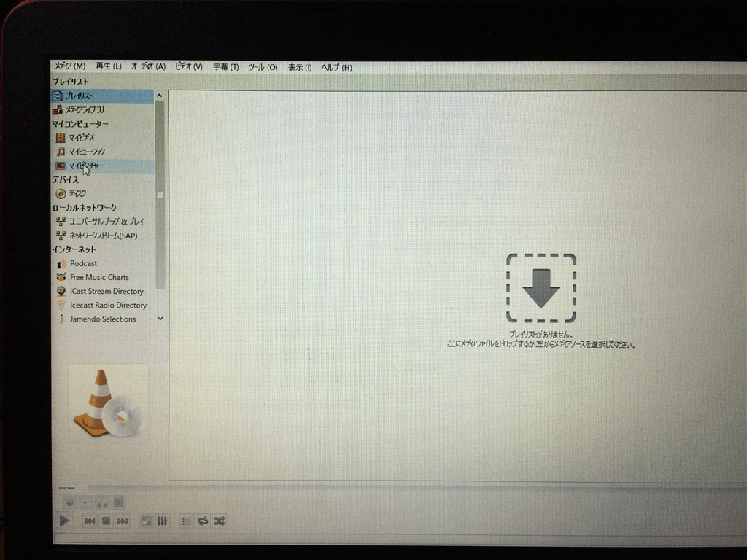Click the Free Music Charts icon
Viewport: 747px width, 560px height.
pos(61,277)
